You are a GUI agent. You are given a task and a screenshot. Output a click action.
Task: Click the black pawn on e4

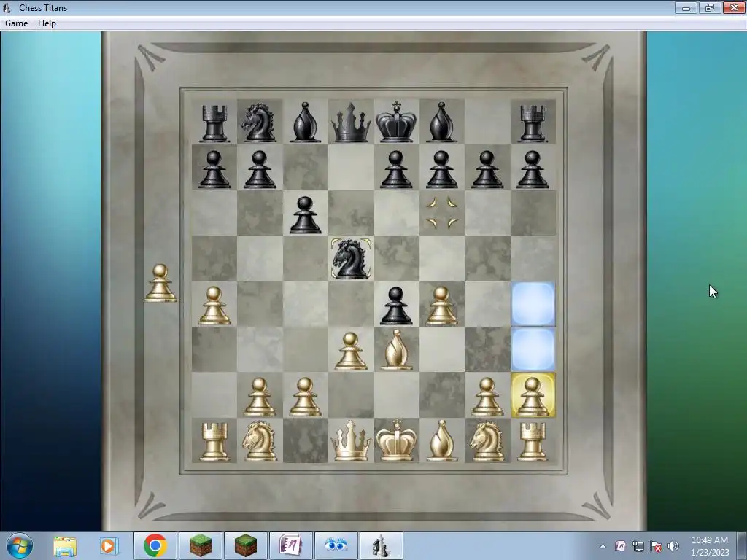coord(396,306)
